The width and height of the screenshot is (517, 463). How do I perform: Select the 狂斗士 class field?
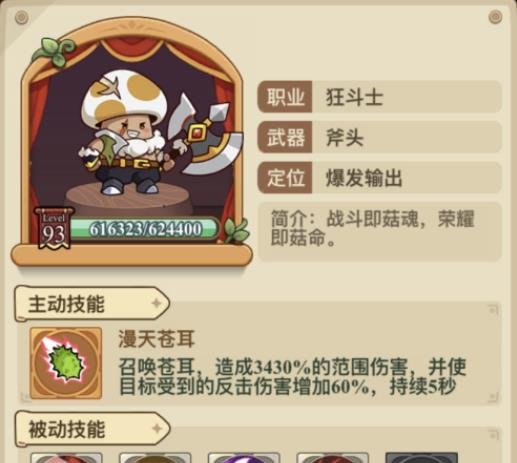click(407, 97)
